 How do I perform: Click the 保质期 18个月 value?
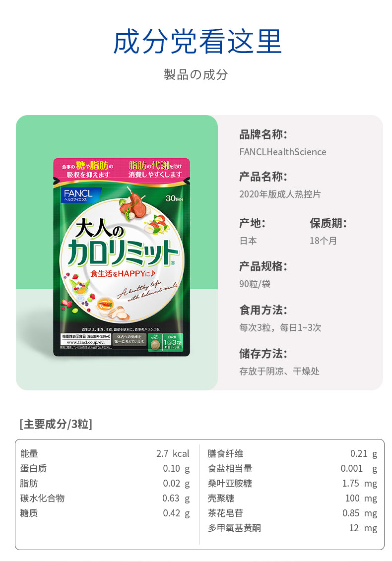323,241
